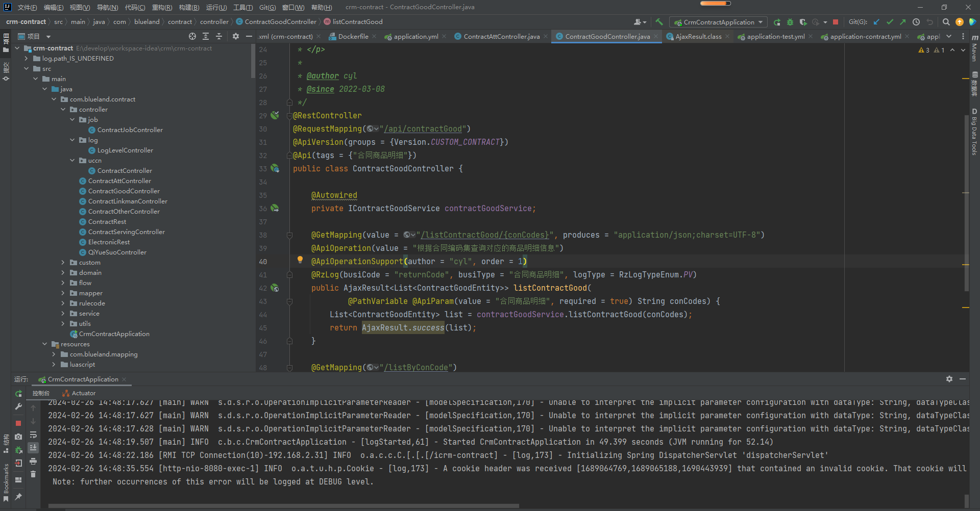Clear console output with the trash icon
Viewport: 980px width, 511px height.
click(33, 474)
